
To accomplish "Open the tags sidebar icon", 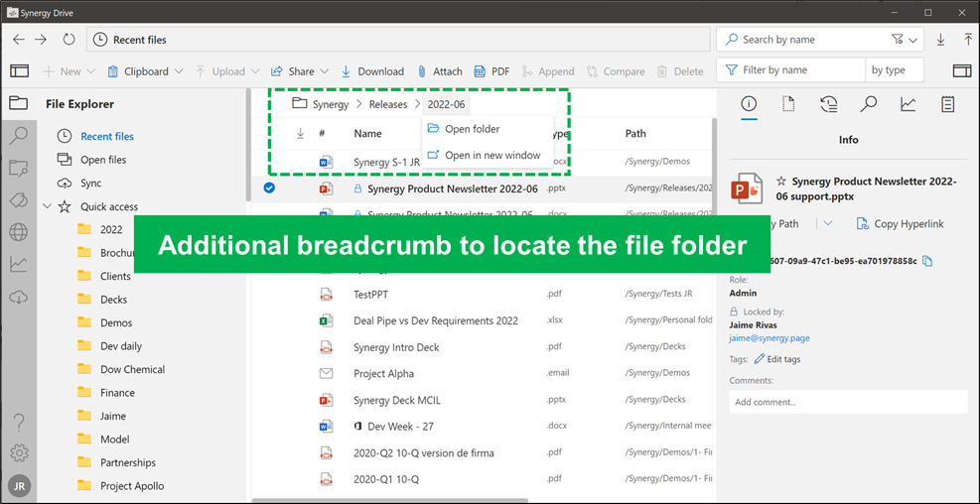I will [x=19, y=200].
